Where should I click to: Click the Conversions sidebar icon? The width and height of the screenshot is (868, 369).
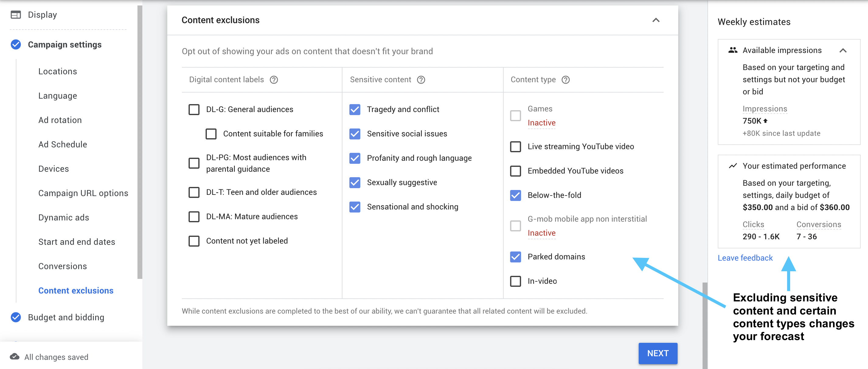(x=63, y=266)
